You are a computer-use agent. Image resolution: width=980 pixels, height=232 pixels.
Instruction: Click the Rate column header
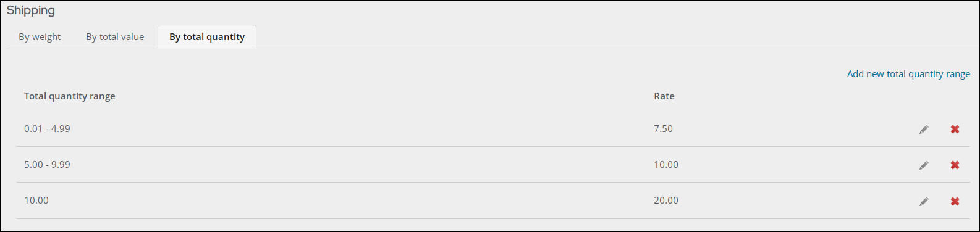coord(664,96)
